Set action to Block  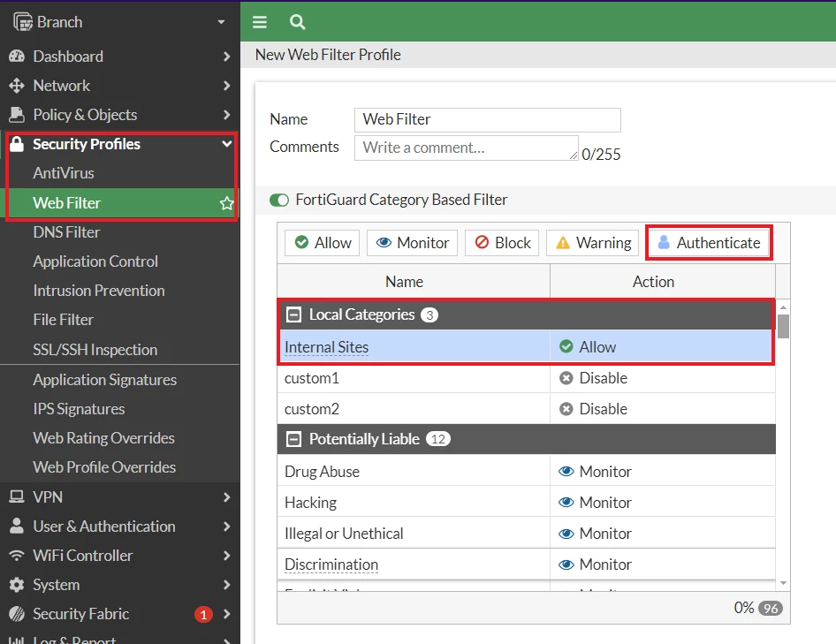coord(502,243)
